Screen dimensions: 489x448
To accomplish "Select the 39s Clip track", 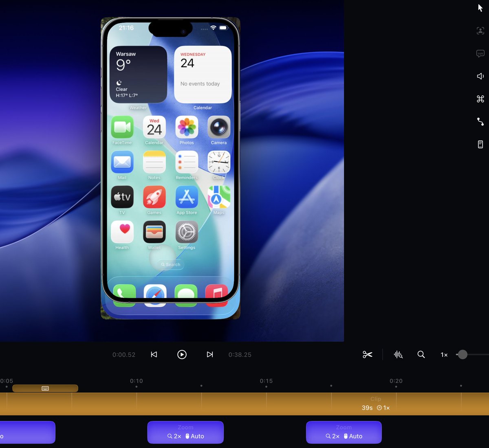I will coord(244,404).
